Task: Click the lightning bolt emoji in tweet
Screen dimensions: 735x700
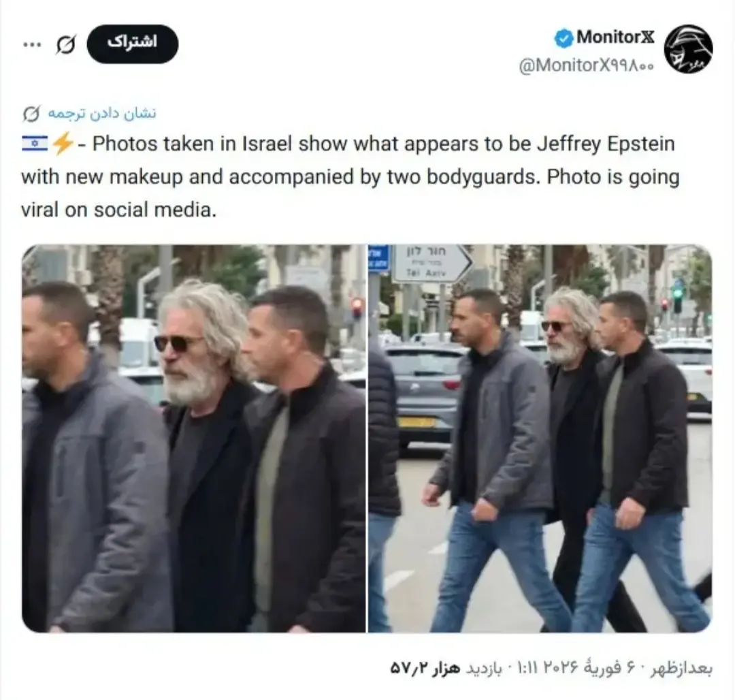Action: 62,144
